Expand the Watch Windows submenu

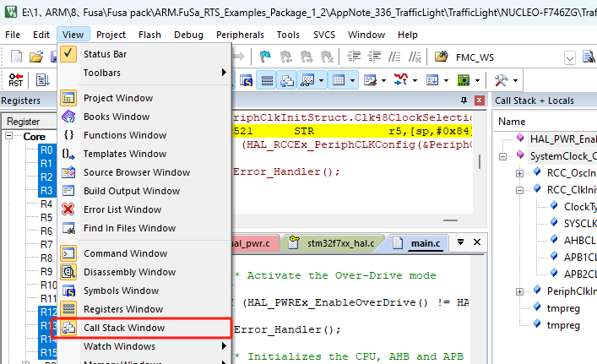pyautogui.click(x=144, y=346)
